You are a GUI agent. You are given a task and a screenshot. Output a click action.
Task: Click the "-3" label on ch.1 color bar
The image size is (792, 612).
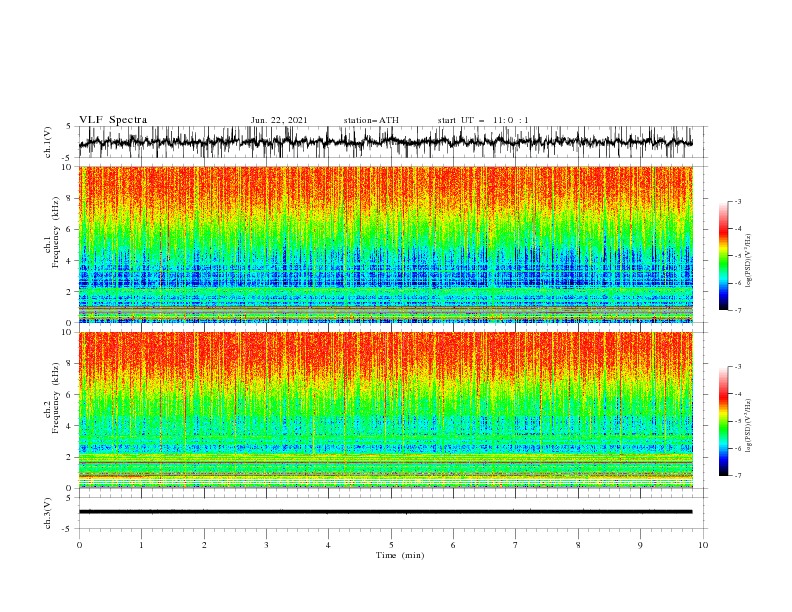pyautogui.click(x=737, y=201)
